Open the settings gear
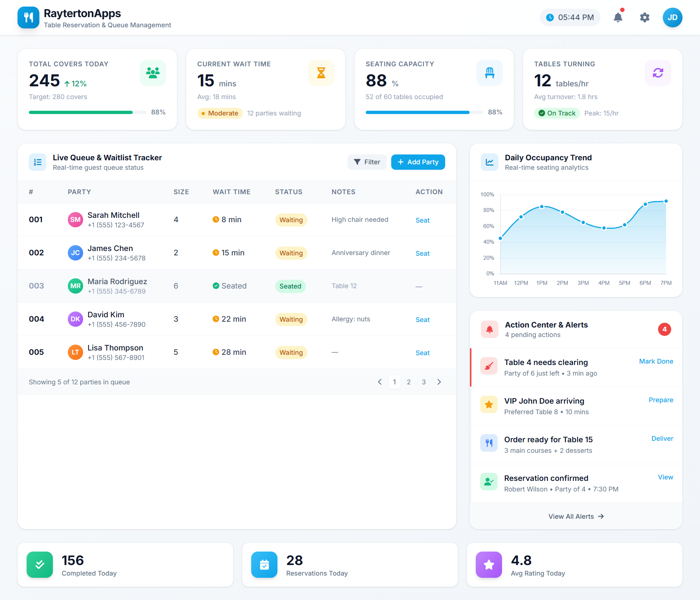The image size is (700, 600). [645, 17]
